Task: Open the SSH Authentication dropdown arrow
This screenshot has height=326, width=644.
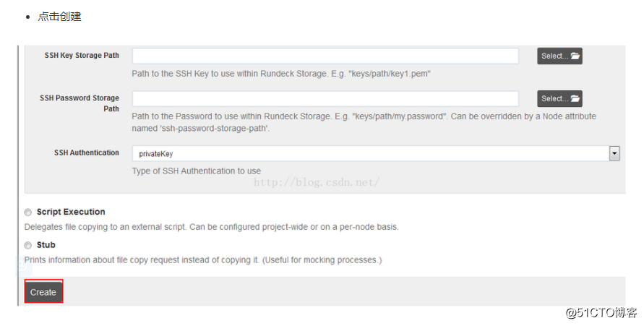Action: [x=614, y=153]
